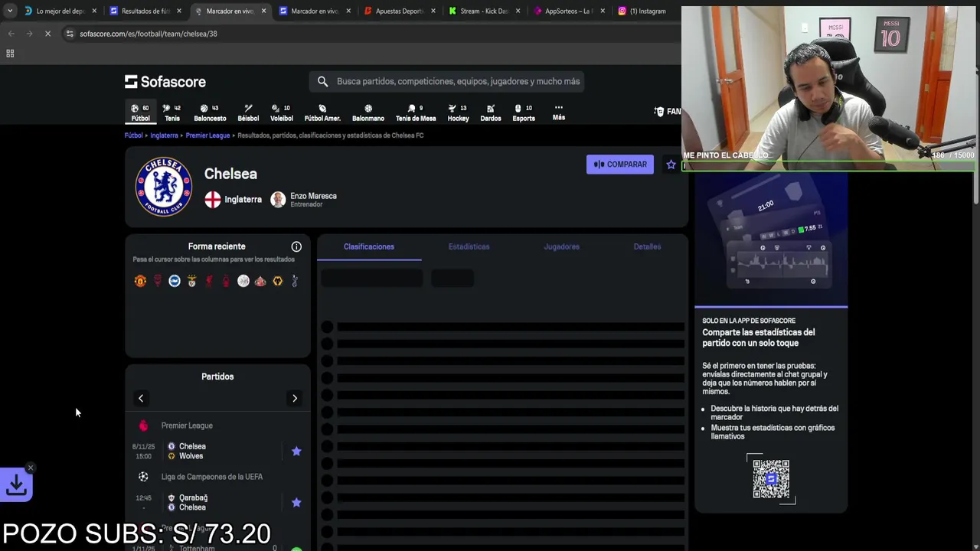
Task: Click the Sofascore app QR code
Action: point(771,479)
